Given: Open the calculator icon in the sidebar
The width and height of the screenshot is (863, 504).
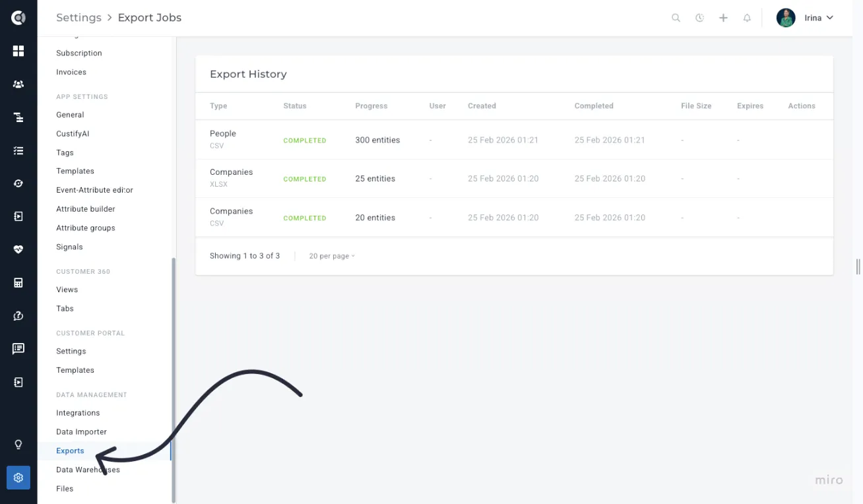Looking at the screenshot, I should (18, 283).
